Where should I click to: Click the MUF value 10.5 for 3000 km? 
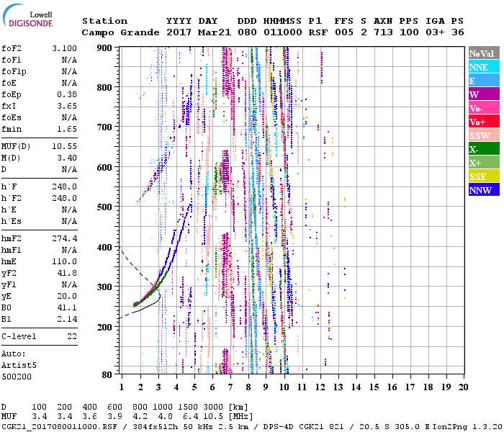[213, 416]
